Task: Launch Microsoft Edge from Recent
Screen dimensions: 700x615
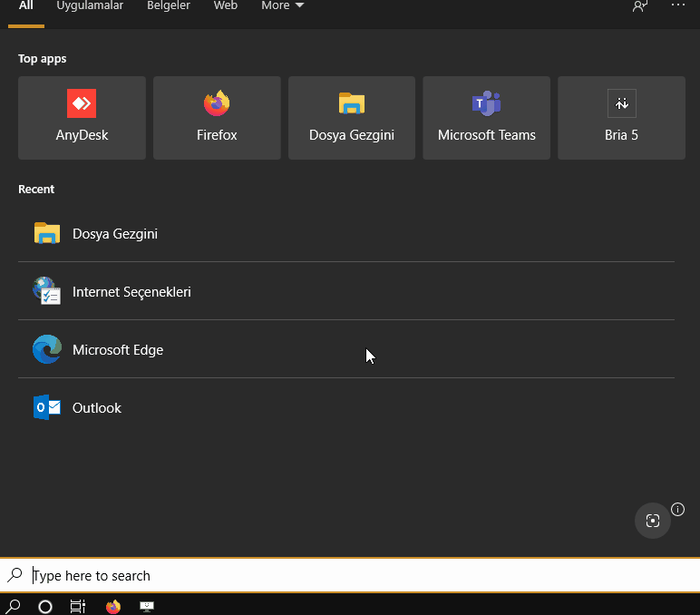Action: pos(346,349)
